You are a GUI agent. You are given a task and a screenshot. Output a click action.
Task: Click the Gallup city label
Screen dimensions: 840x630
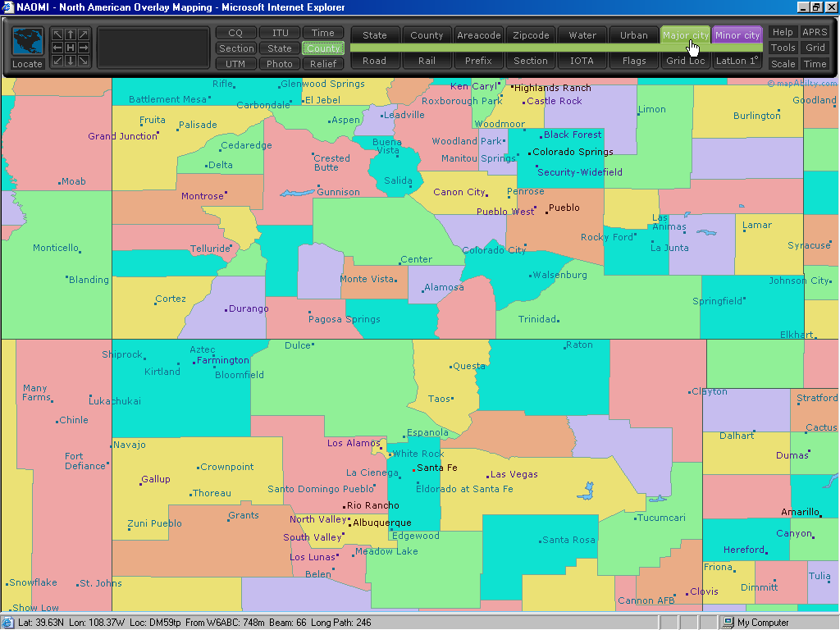pos(155,479)
